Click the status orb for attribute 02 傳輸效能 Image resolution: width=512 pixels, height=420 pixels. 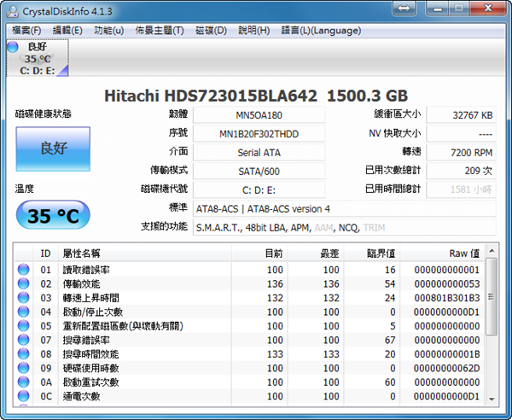(23, 283)
